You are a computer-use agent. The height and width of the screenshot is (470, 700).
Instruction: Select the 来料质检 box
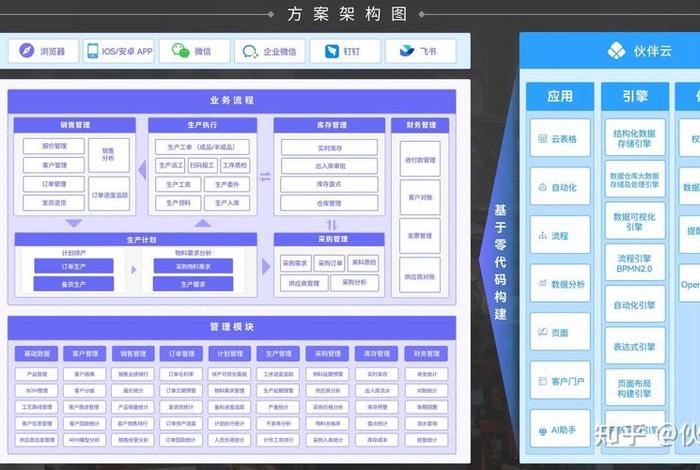coord(363,263)
